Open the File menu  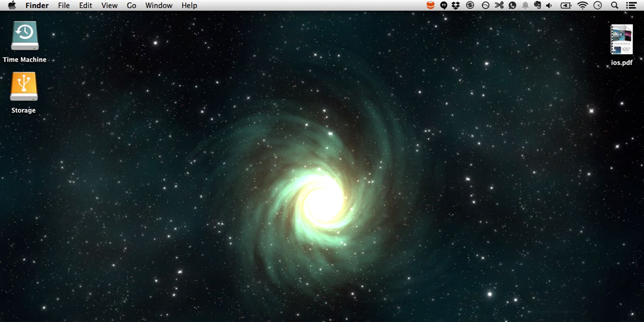click(x=64, y=5)
